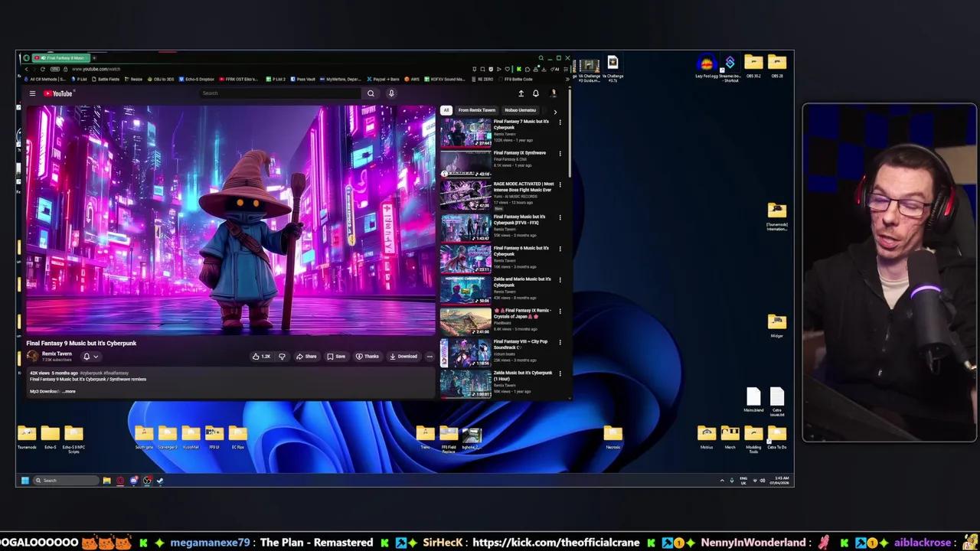Open the subscription bell dropdown chevron

(96, 356)
